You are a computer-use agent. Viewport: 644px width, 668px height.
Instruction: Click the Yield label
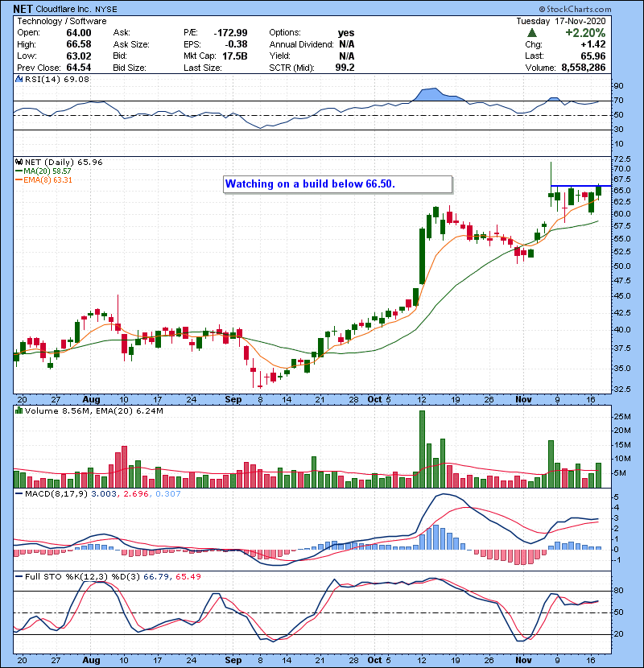pos(279,56)
